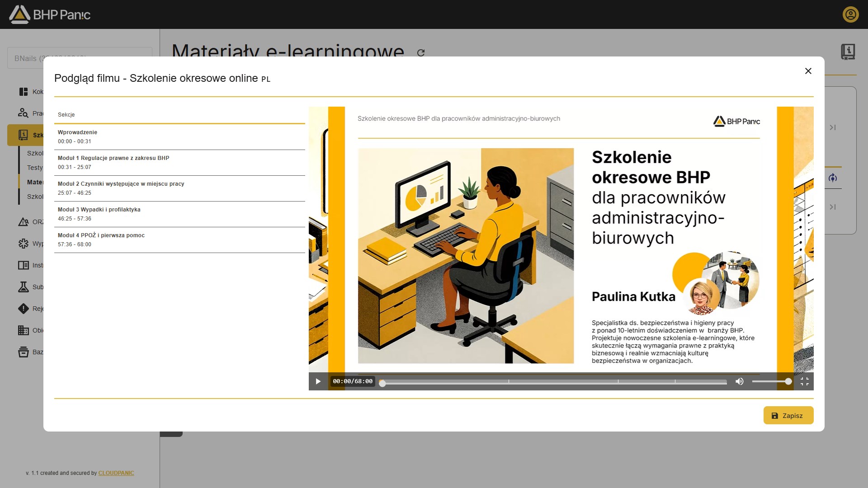Open the risk assessment ORZ sidebar icon

(x=24, y=222)
